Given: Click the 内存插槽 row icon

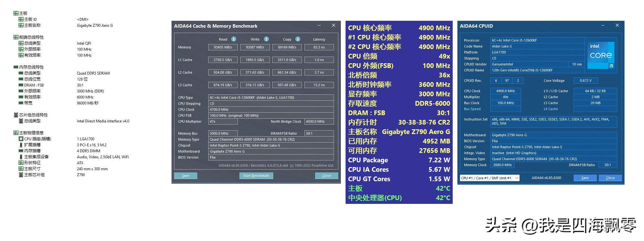Looking at the screenshot, I should (21, 151).
